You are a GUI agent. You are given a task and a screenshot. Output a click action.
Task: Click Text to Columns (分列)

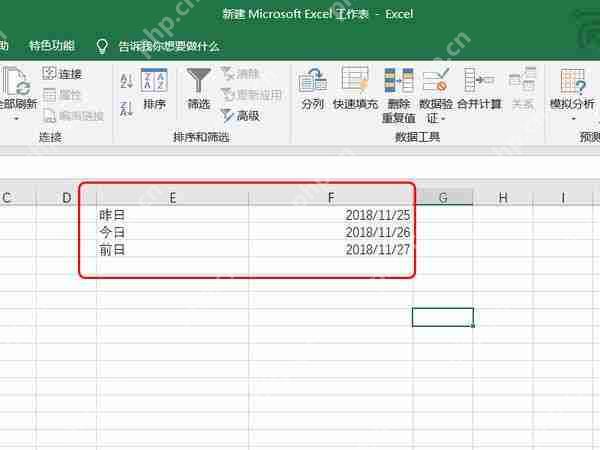tap(313, 89)
